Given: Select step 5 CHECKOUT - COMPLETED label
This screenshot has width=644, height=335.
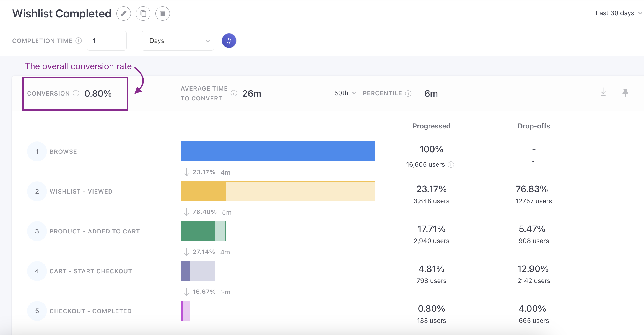Looking at the screenshot, I should 90,311.
